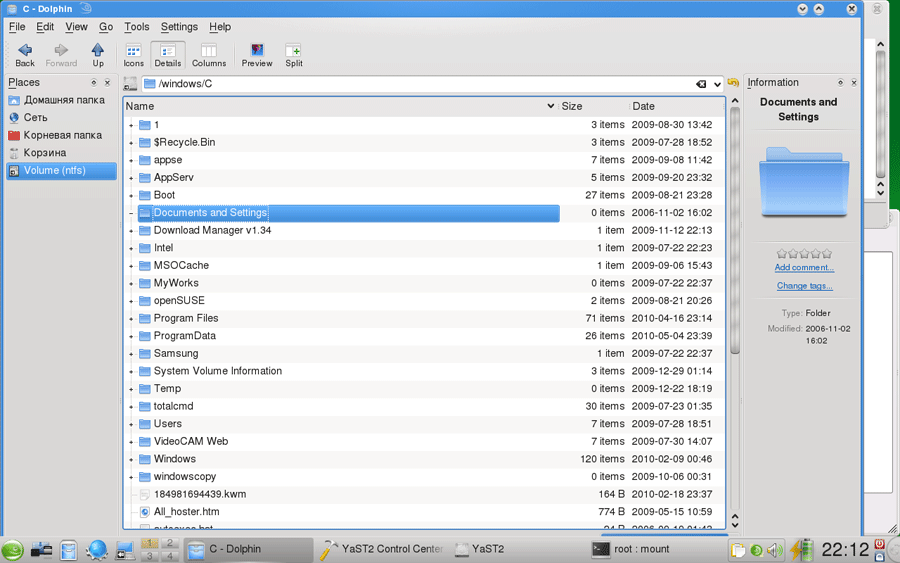Open the Go menu

click(106, 26)
